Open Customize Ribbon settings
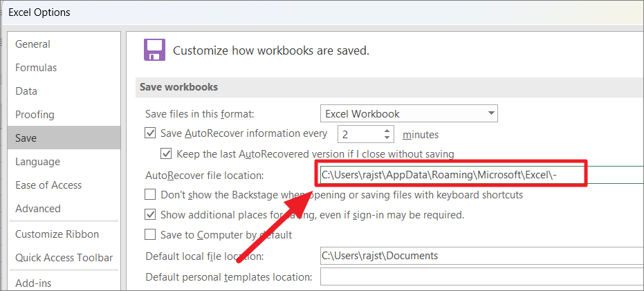Viewport: 644px width, 291px height. pos(64,234)
